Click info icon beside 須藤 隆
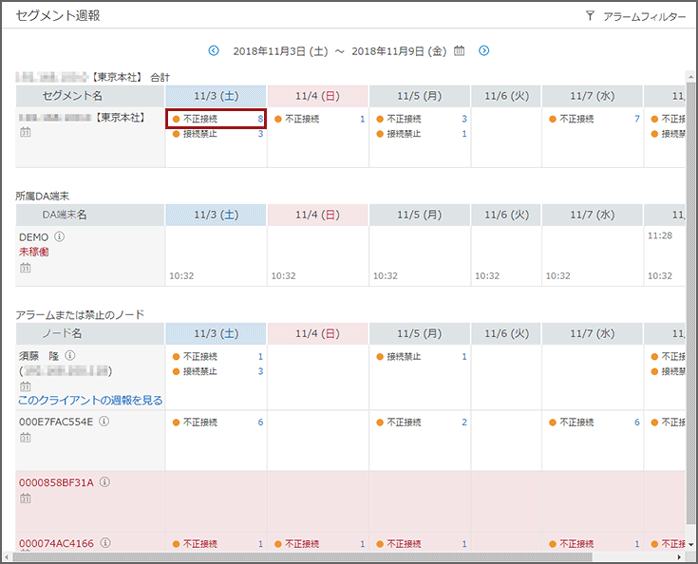The height and width of the screenshot is (564, 698). point(70,355)
